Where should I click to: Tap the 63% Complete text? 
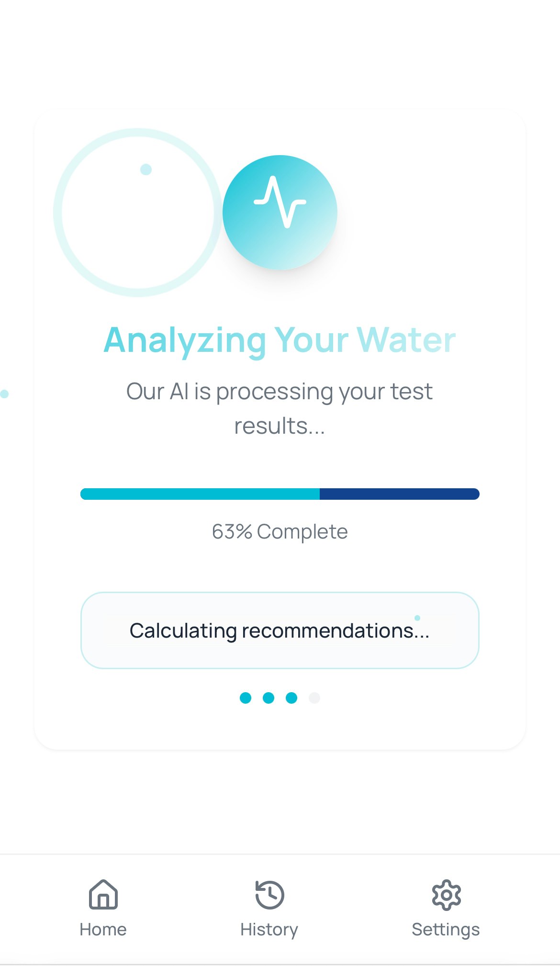280,531
